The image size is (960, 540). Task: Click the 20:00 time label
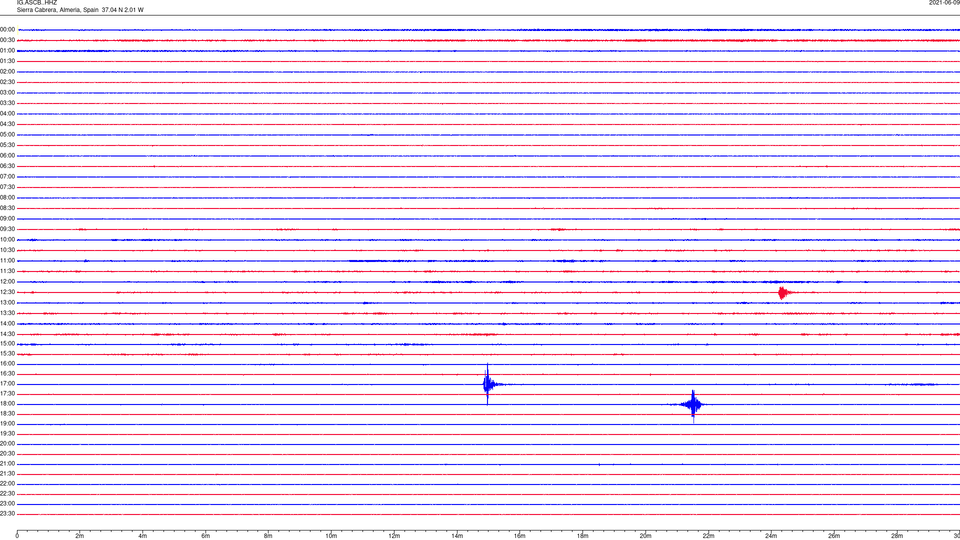(7, 444)
